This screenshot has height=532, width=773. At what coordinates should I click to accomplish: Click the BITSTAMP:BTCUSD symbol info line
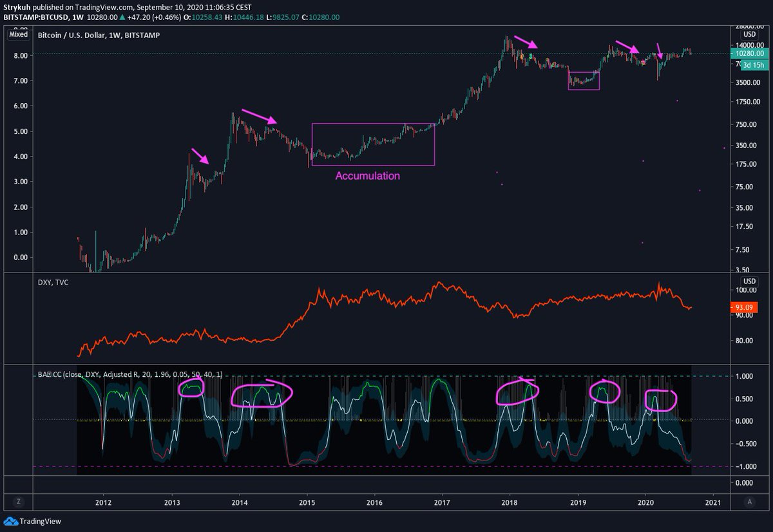pyautogui.click(x=172, y=17)
